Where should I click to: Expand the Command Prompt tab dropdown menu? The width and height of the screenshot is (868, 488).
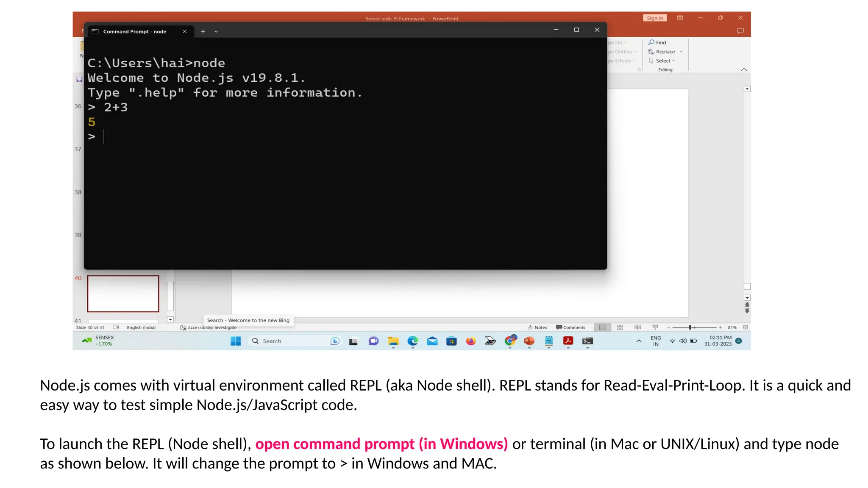(x=216, y=31)
